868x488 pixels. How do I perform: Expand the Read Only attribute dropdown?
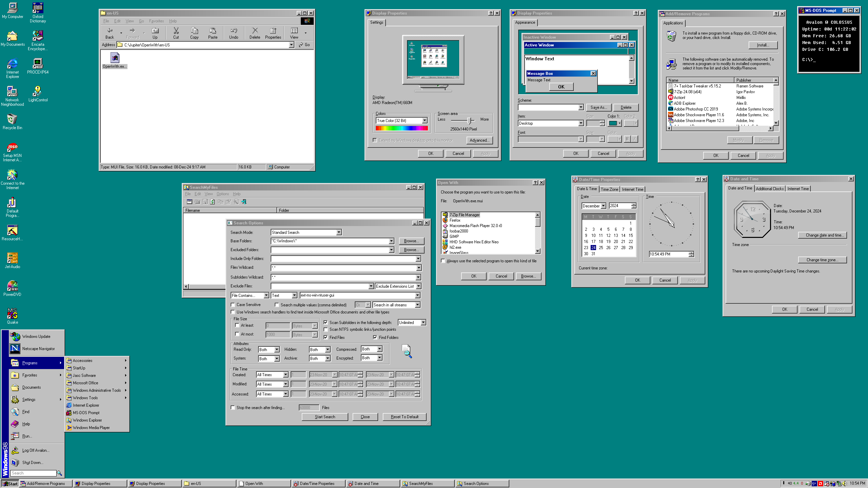point(277,350)
